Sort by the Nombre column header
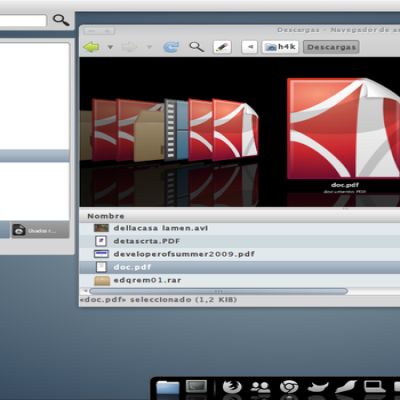The height and width of the screenshot is (400, 400). (x=106, y=216)
